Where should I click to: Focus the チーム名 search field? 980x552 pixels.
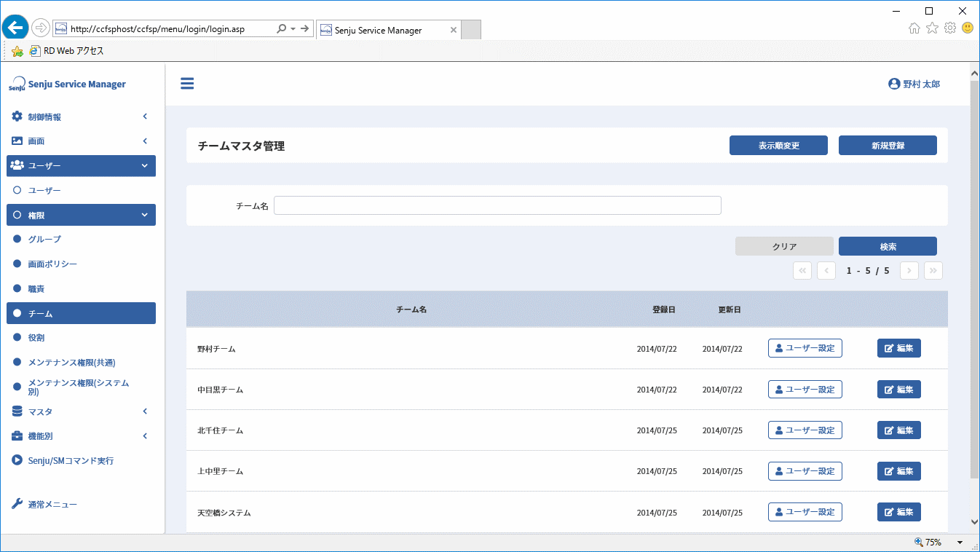click(x=497, y=205)
